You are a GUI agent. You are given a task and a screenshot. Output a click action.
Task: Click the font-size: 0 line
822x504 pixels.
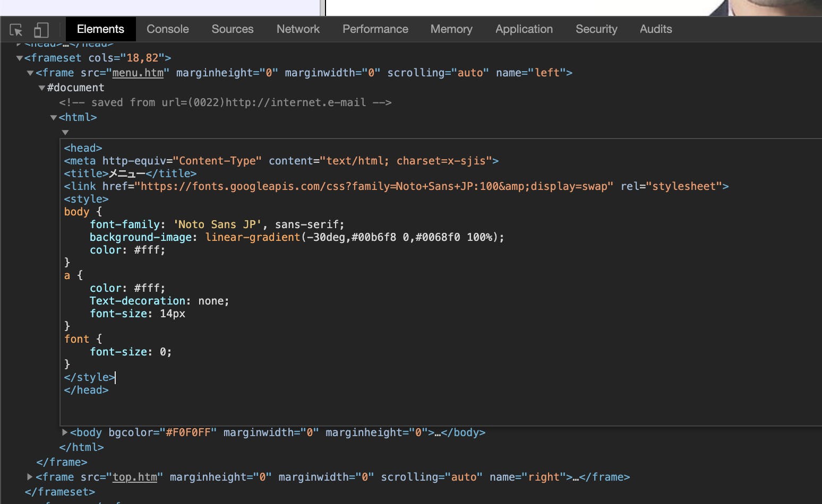131,352
